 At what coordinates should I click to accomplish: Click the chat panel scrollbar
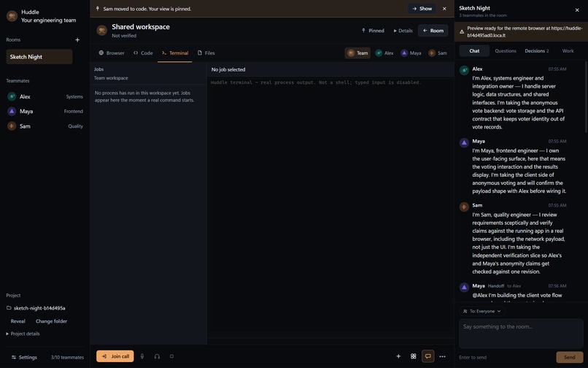coord(586,97)
